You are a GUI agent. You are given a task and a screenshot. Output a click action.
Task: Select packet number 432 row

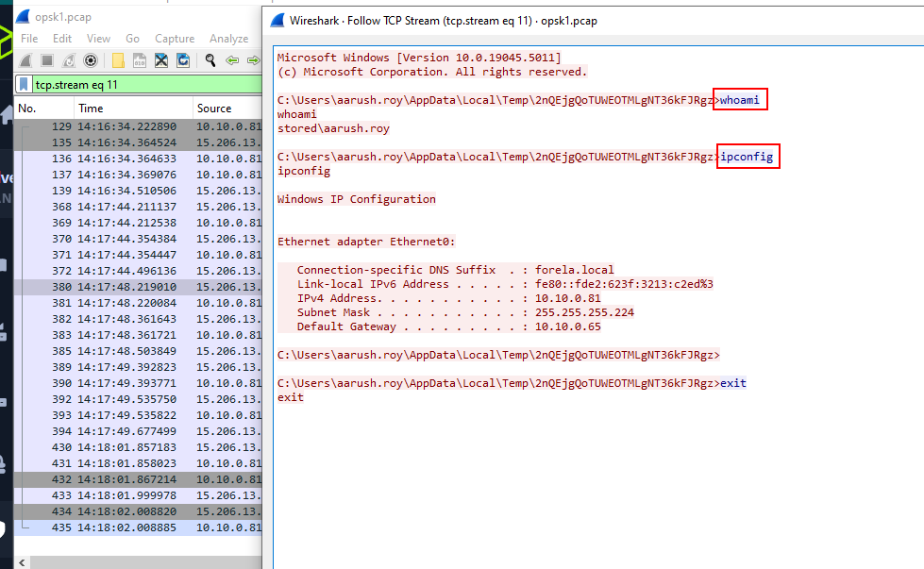click(138, 479)
